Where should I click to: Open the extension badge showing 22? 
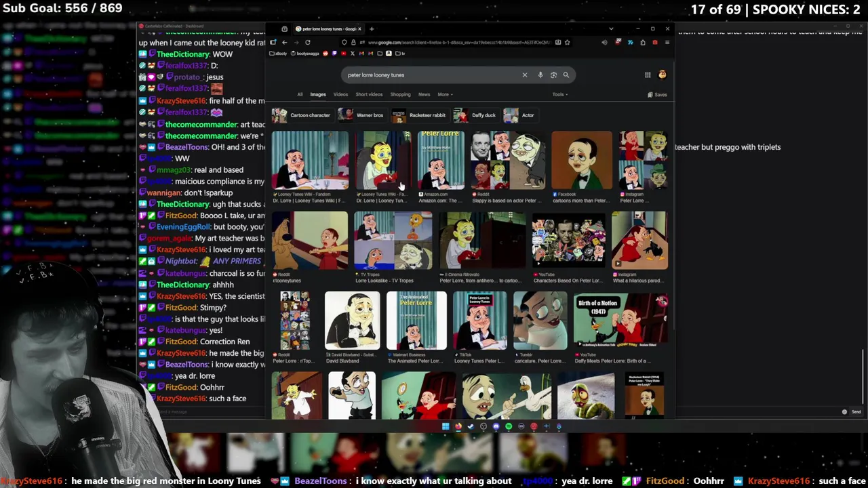pos(618,42)
